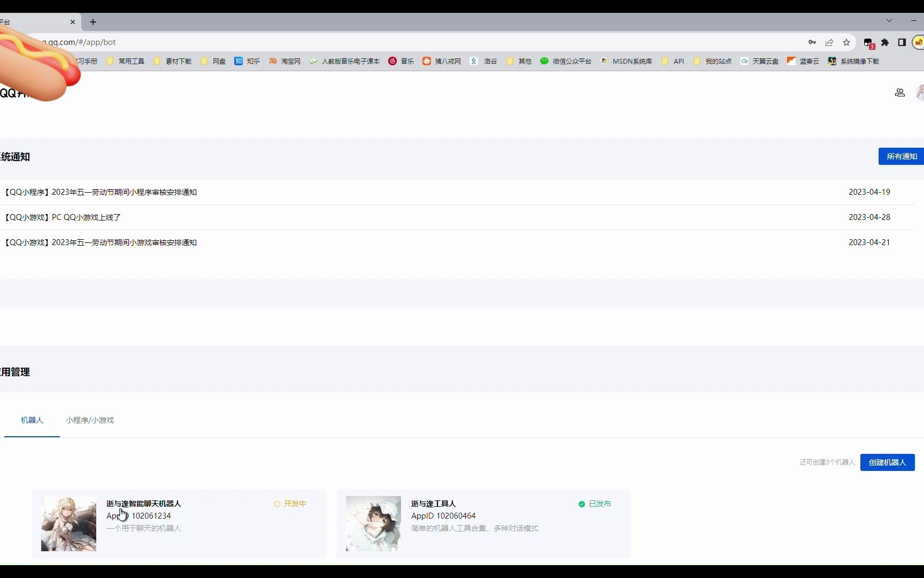Click the 逝与逢工具人 avatar thumbnail
This screenshot has width=924, height=578.
(374, 524)
